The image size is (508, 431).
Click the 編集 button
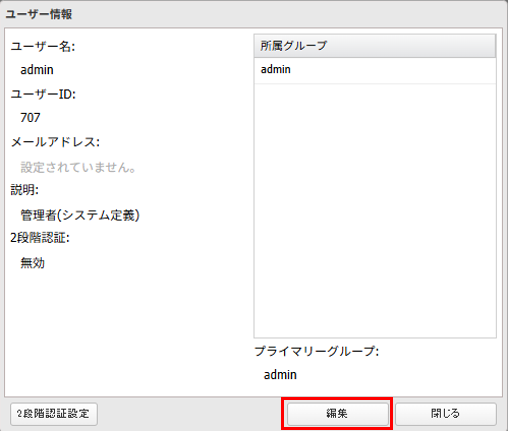pyautogui.click(x=337, y=414)
